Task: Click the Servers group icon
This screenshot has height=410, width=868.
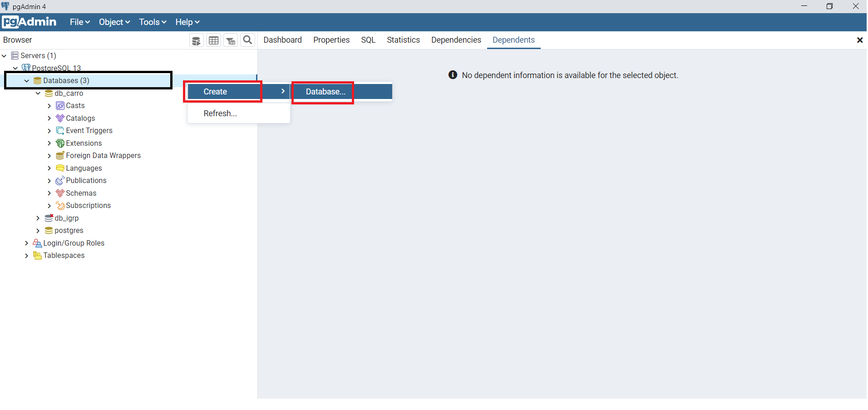Action: [x=15, y=55]
